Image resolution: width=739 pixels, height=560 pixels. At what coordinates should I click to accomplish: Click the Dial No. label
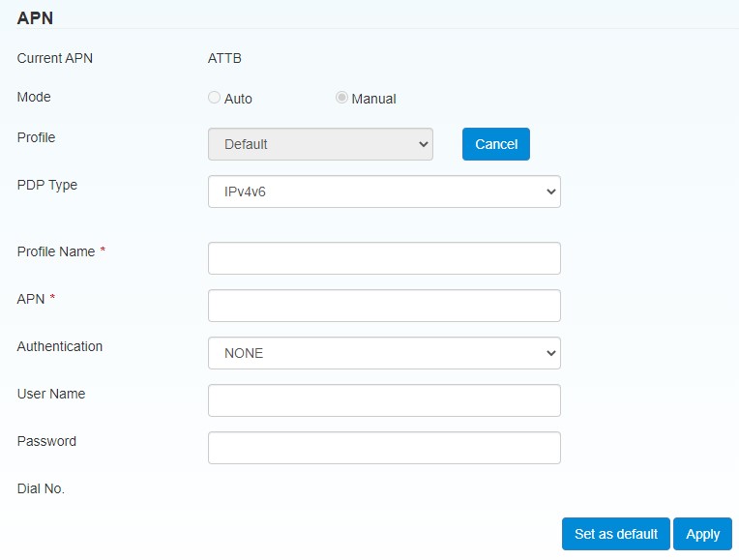coord(41,488)
